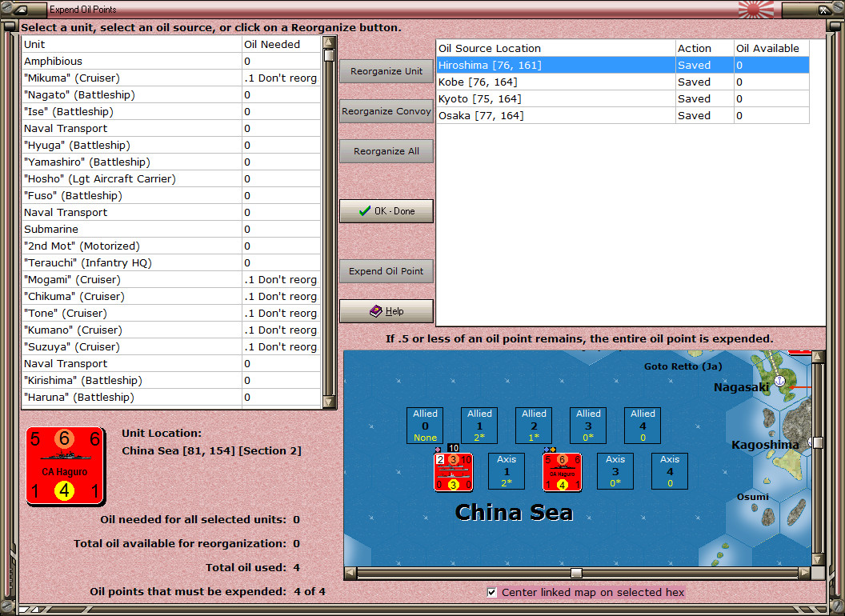Viewport: 845px width, 616px height.
Task: Click Hiroshima's Saved action cell
Action: (705, 66)
